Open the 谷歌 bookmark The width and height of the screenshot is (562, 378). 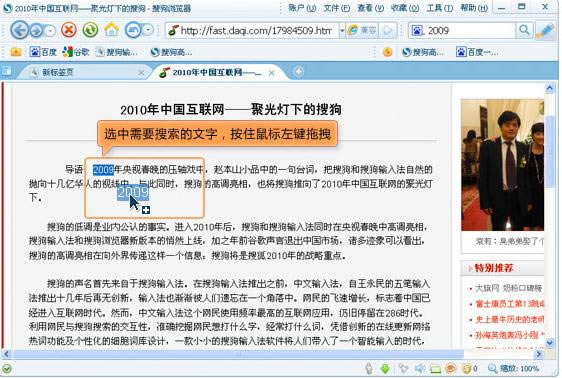(76, 52)
